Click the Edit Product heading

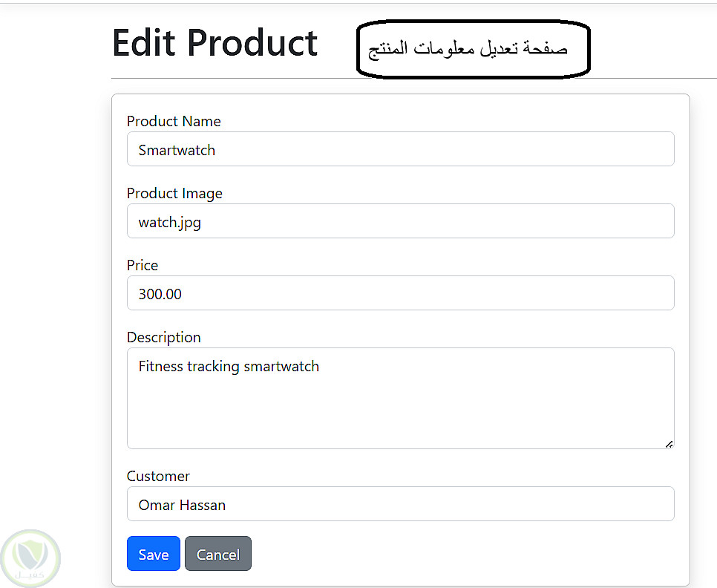tap(215, 42)
